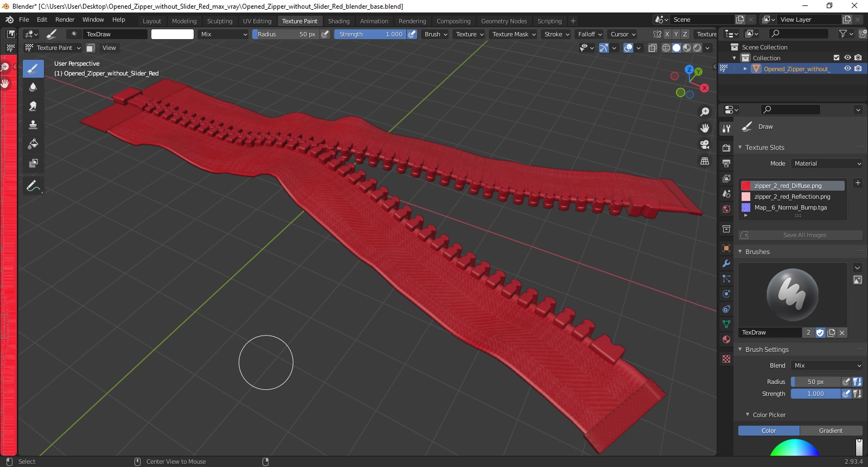
Task: Hide Opened_Zipper_without object in viewport
Action: [x=847, y=68]
